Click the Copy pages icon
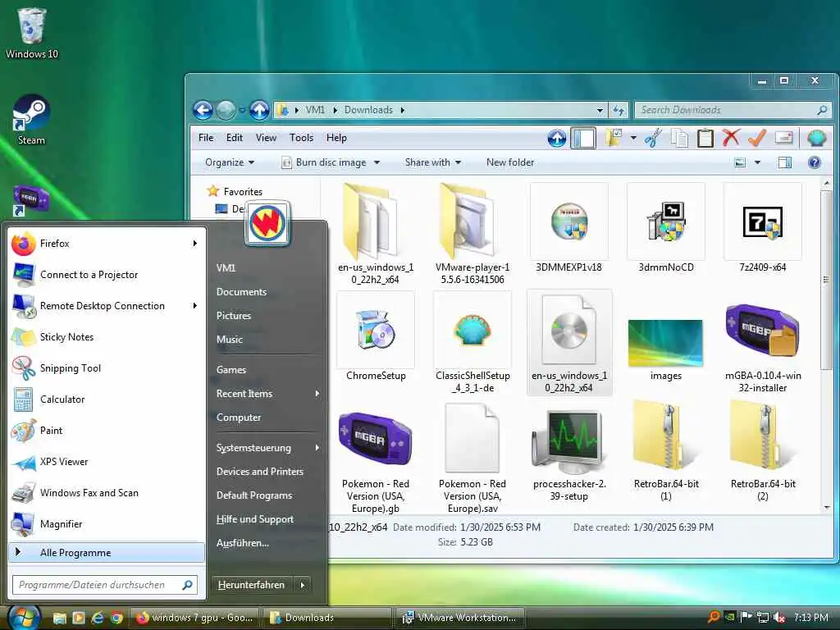The image size is (840, 630). pos(679,138)
